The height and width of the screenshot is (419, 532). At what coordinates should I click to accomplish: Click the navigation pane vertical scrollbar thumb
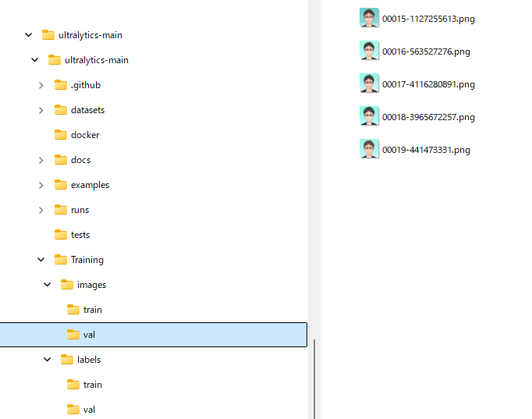tap(314, 379)
